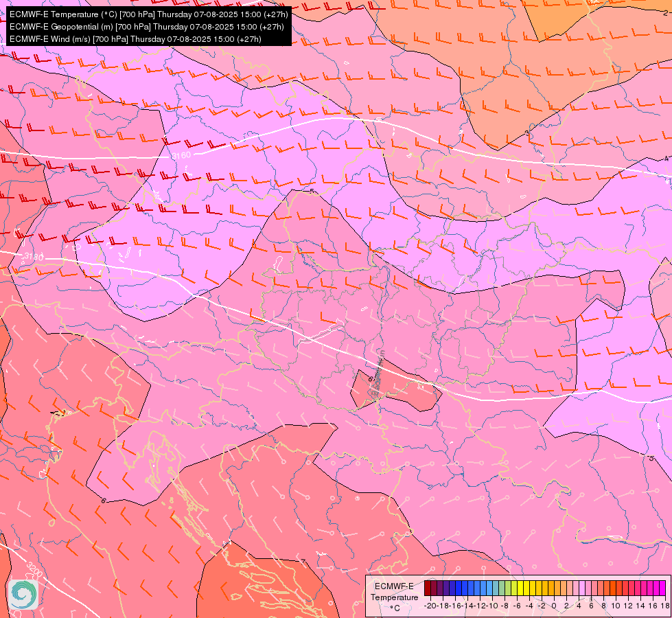672x618 pixels.
Task: Click the 3160 geopotential contour label
Action: (x=181, y=155)
